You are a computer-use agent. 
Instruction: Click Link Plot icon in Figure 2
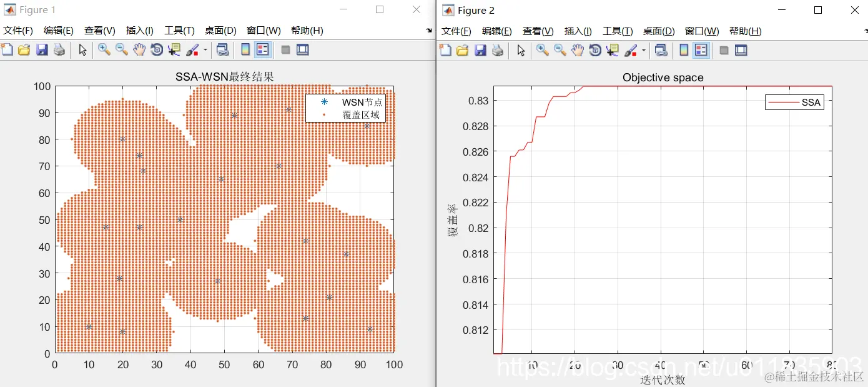pos(661,51)
